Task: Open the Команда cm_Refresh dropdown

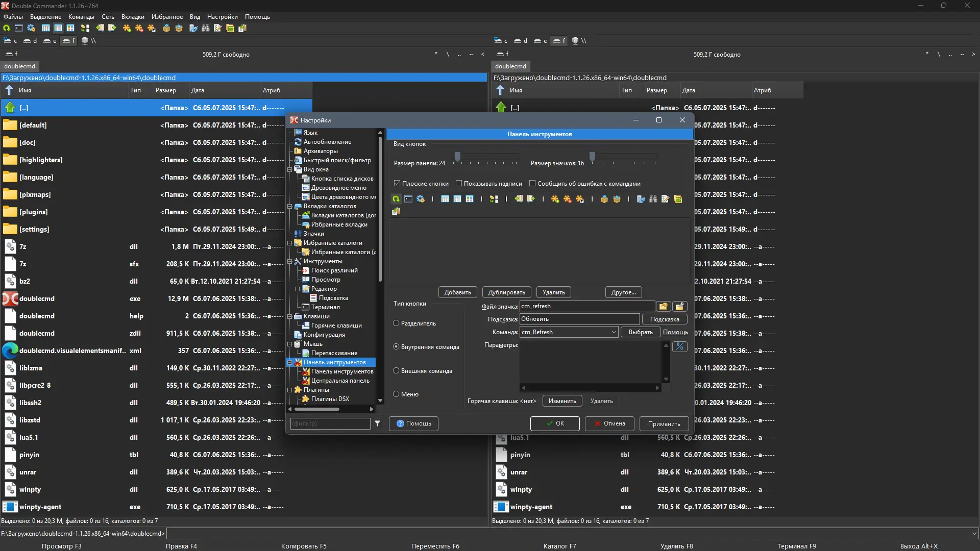Action: pos(614,332)
